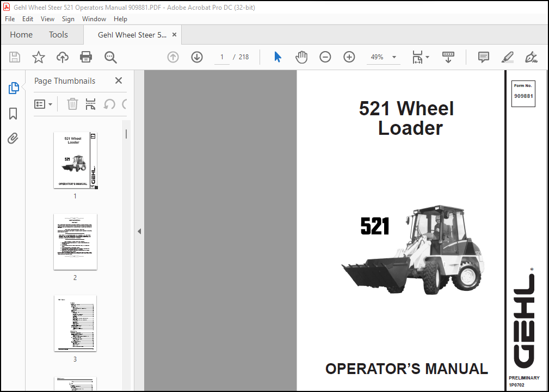Select the arrow Selection tool
The height and width of the screenshot is (392, 549).
277,57
